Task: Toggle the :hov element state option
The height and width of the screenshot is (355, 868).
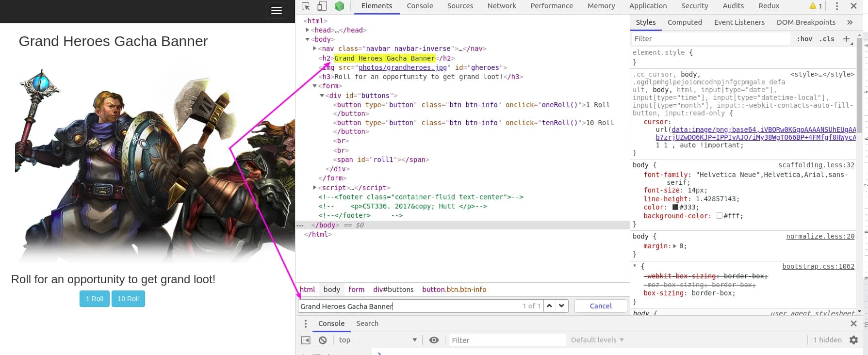Action: 804,39
